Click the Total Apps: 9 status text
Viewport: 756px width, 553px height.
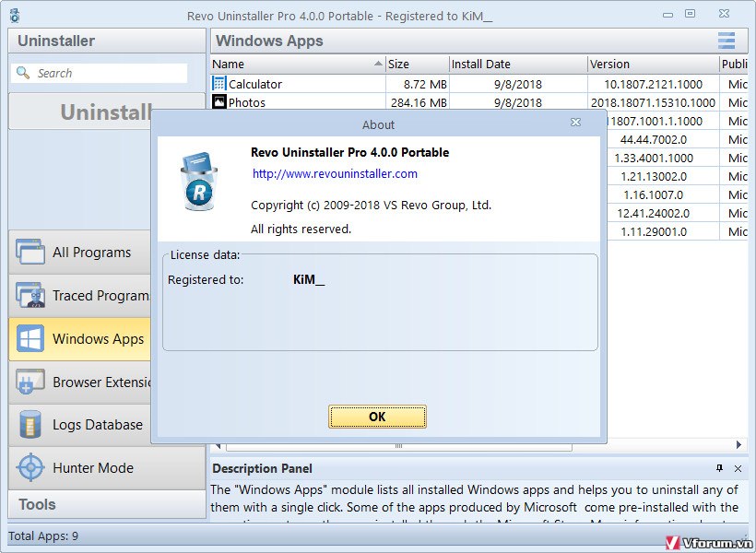pyautogui.click(x=43, y=535)
